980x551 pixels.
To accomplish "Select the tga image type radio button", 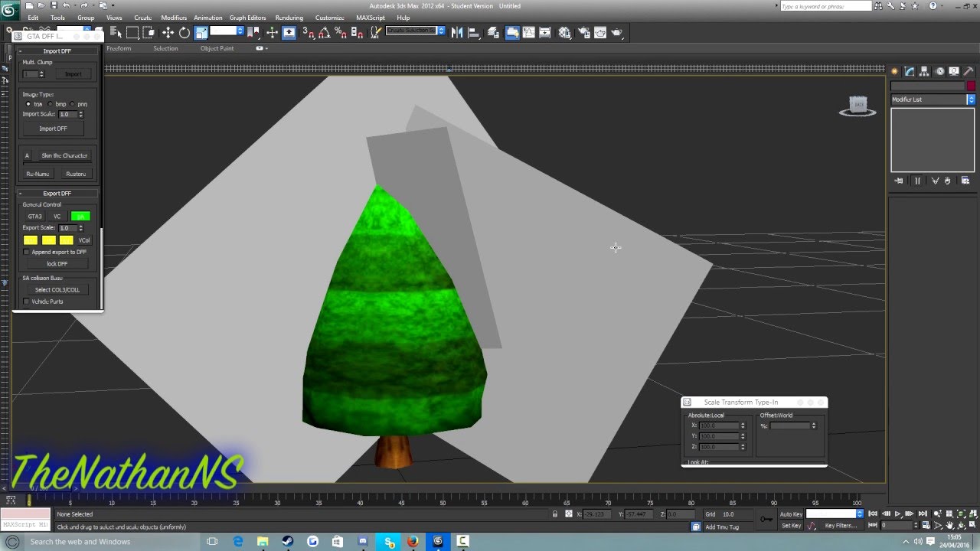I will click(x=28, y=104).
